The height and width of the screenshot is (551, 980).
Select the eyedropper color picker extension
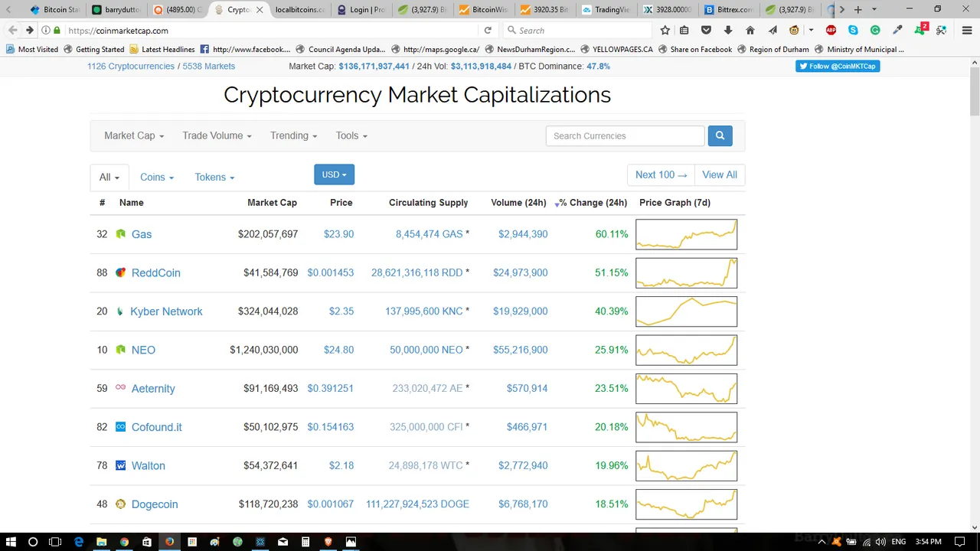(897, 31)
